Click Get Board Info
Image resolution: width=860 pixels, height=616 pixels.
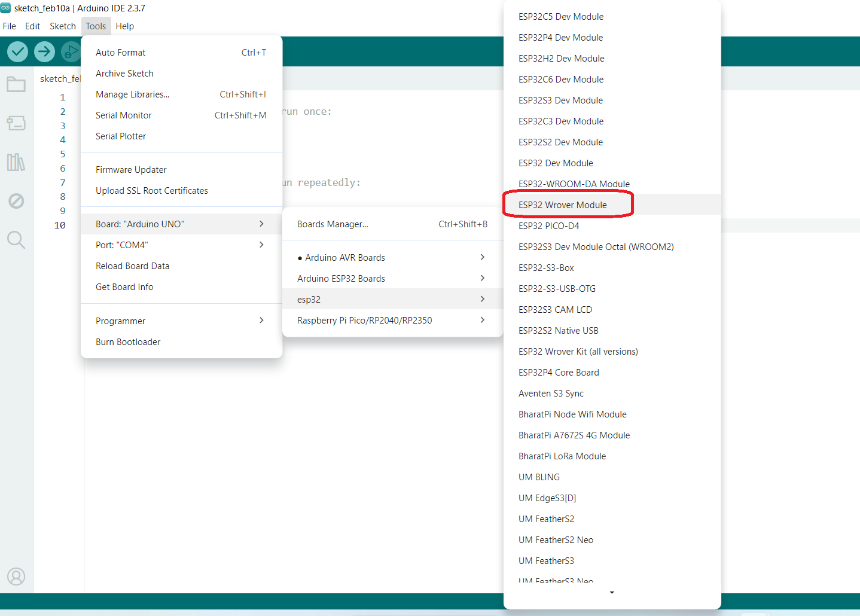tap(181, 287)
